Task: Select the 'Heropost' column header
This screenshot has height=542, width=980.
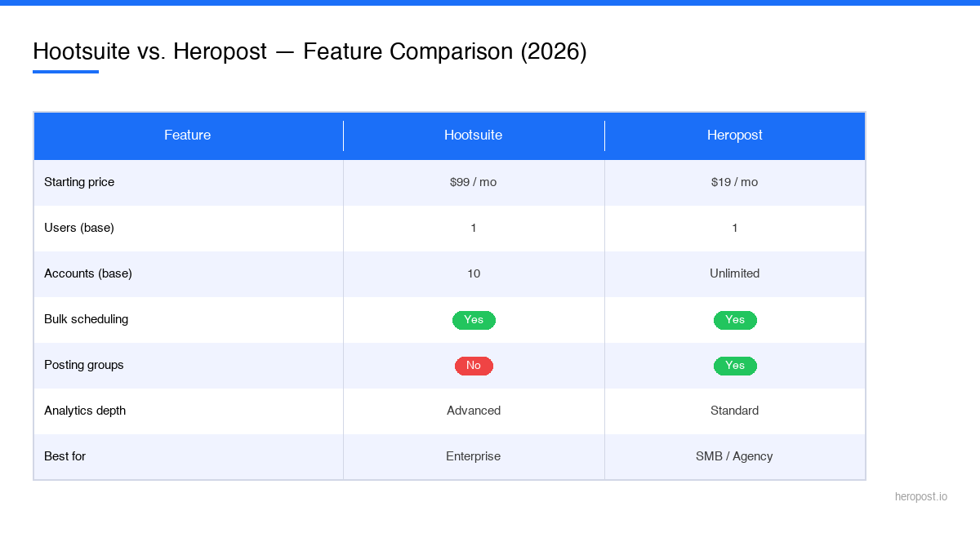Action: pyautogui.click(x=735, y=135)
